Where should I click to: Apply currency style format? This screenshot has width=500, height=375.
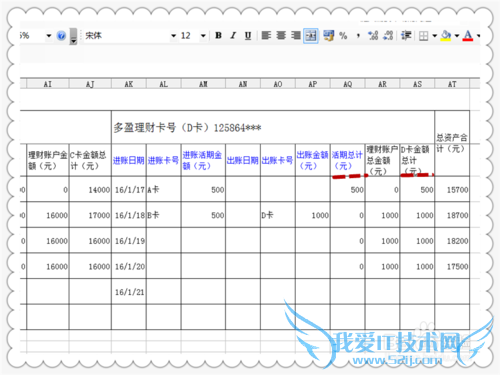click(x=328, y=35)
